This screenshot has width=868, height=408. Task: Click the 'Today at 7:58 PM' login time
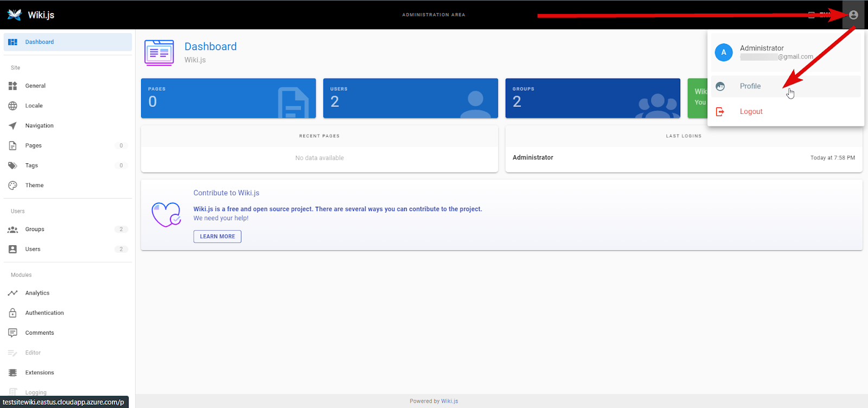pos(833,158)
